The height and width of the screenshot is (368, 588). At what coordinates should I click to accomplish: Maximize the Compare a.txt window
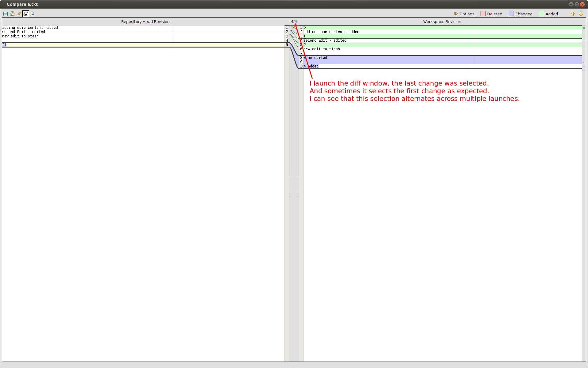[577, 4]
